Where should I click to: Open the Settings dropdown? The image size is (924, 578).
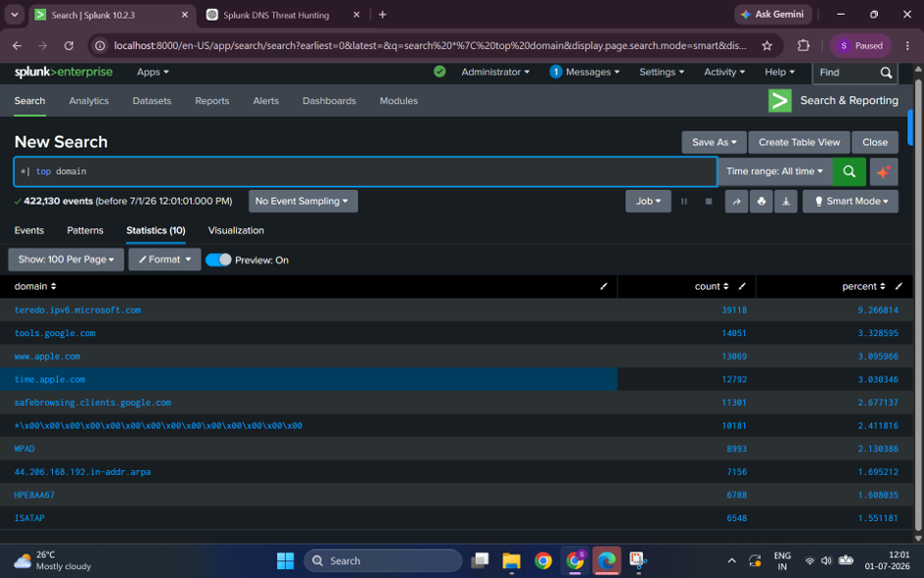[x=662, y=72]
